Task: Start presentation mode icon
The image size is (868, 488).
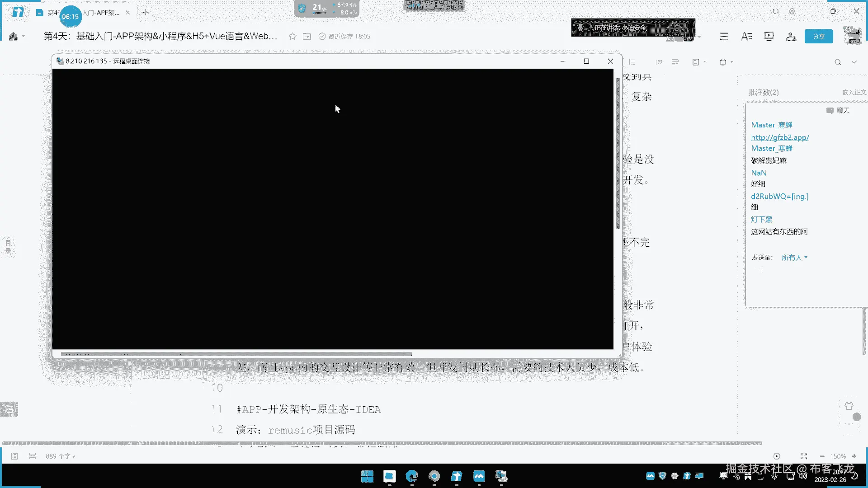Action: 769,36
